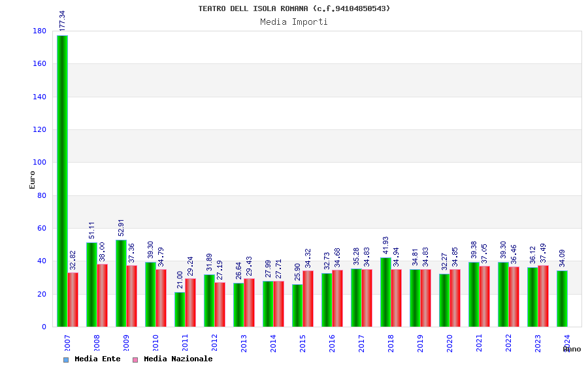588x392 pixels.
Task: Click the red 2018 bar labeled 34.94
Action: pos(397,298)
